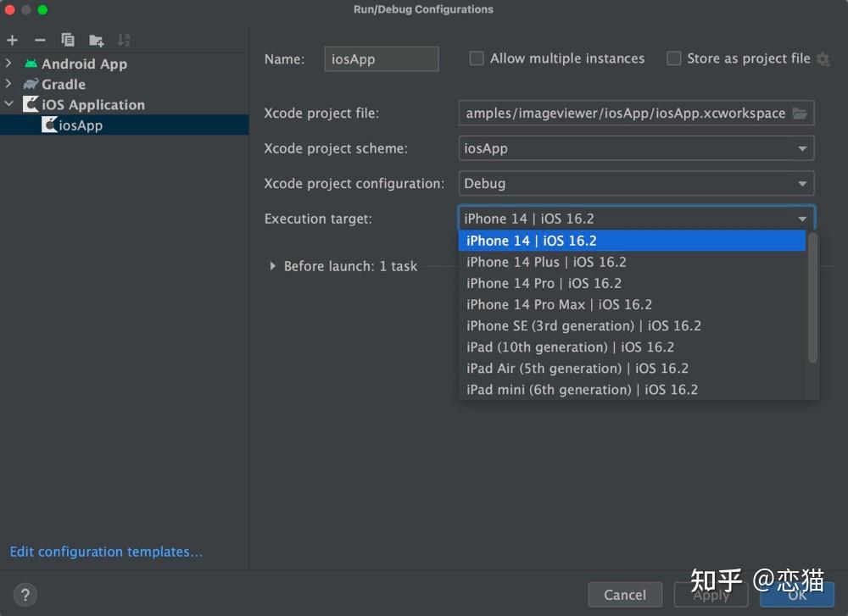The height and width of the screenshot is (616, 848).
Task: Expand the Android App tree node
Action: point(8,63)
